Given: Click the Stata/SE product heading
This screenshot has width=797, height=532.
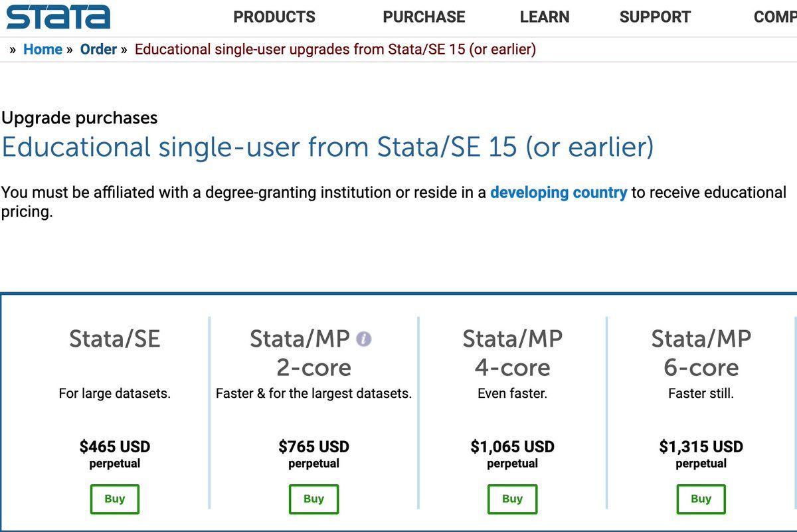Looking at the screenshot, I should (115, 339).
